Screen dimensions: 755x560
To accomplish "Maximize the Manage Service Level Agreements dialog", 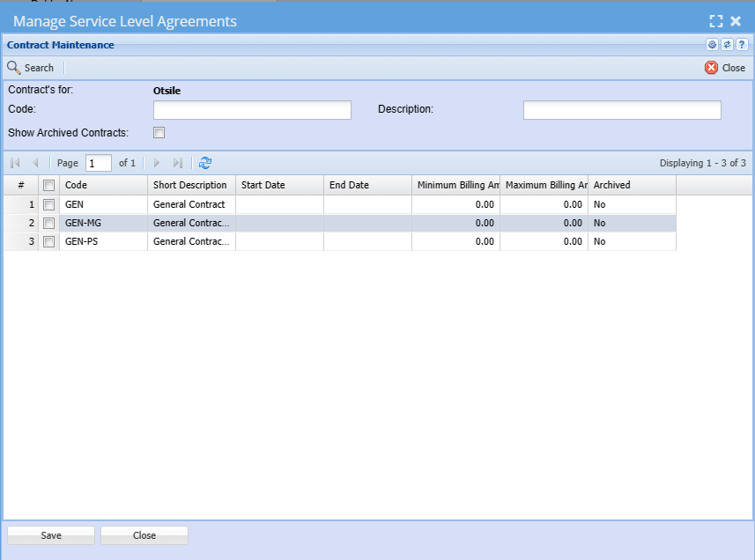I will (716, 21).
